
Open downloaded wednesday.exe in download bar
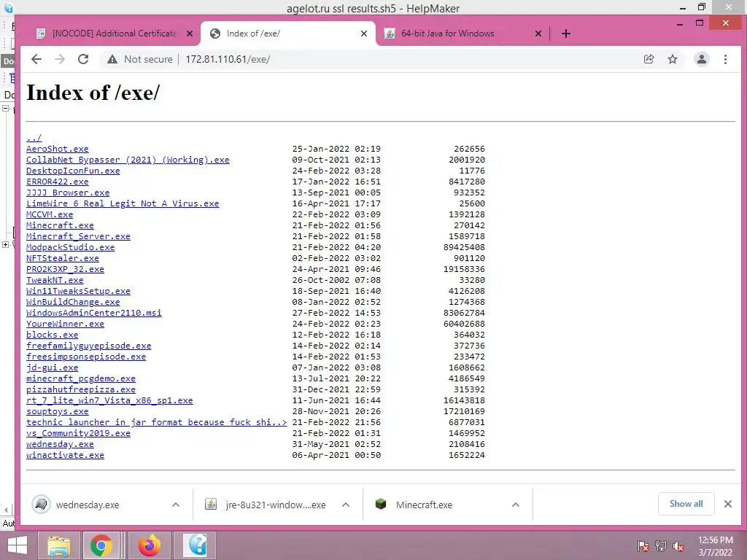88,505
